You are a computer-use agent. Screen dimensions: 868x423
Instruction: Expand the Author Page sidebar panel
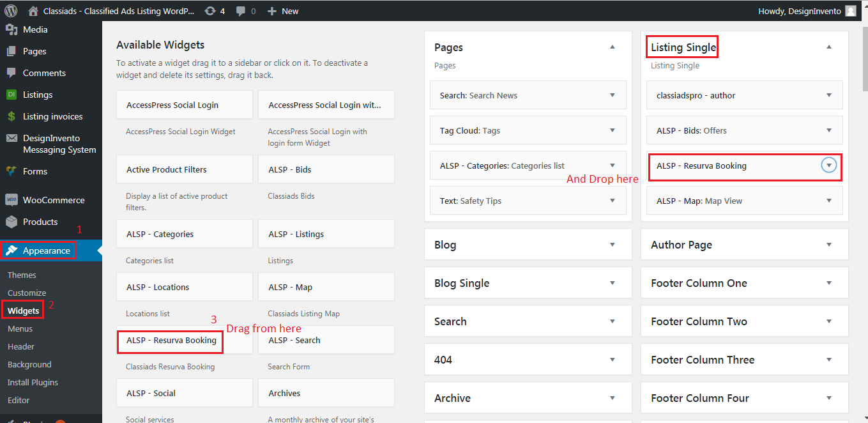pos(828,245)
